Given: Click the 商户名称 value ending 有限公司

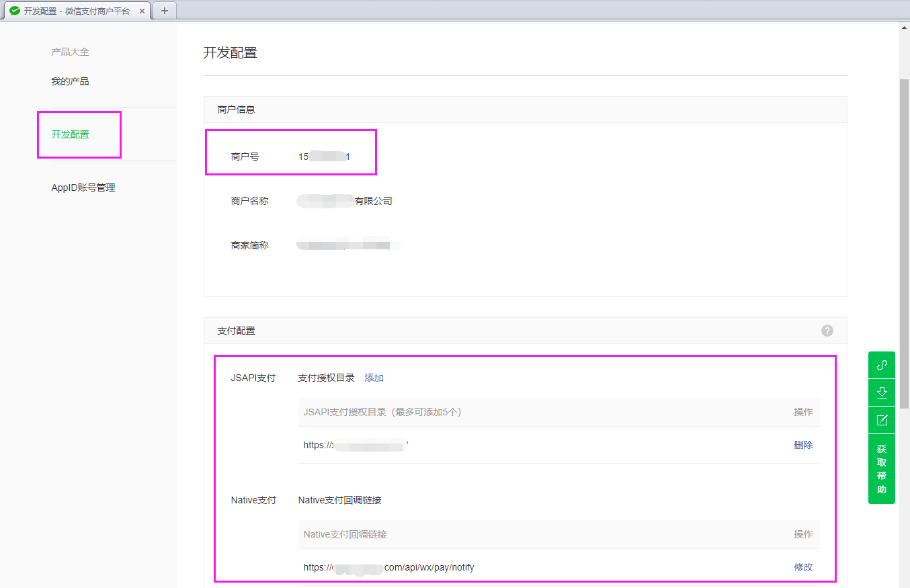Looking at the screenshot, I should click(x=345, y=201).
